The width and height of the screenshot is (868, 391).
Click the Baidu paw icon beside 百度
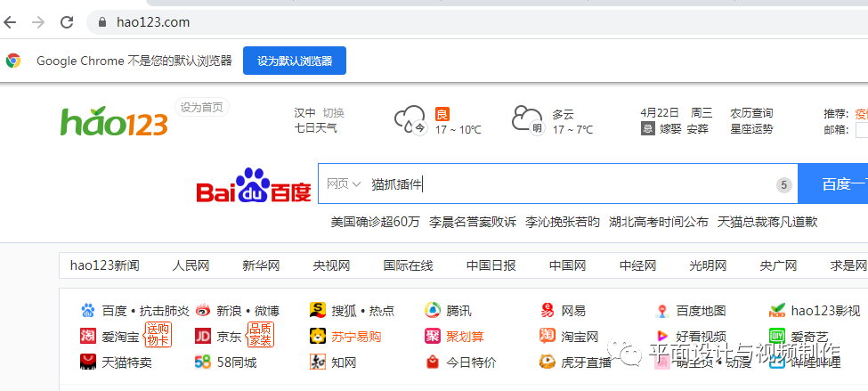click(x=88, y=310)
